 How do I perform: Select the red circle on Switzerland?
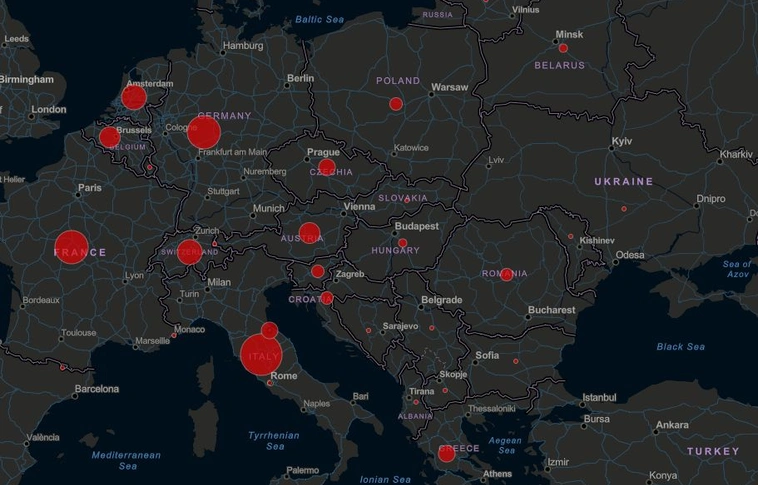coord(190,251)
